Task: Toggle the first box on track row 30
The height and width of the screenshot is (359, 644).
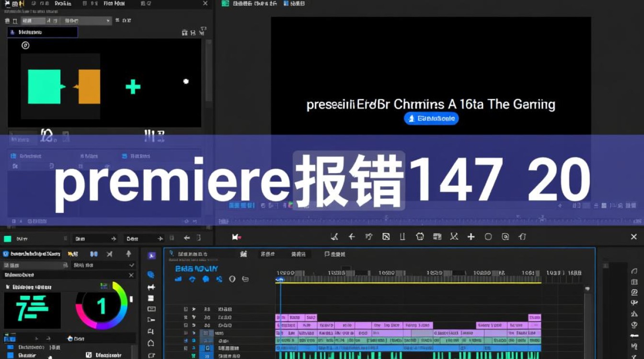Action: pos(186,317)
